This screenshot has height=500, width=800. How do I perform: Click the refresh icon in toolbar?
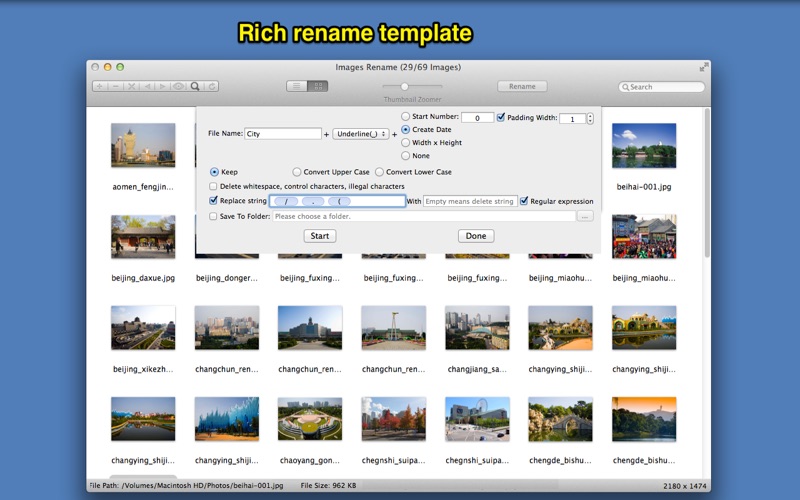(212, 87)
